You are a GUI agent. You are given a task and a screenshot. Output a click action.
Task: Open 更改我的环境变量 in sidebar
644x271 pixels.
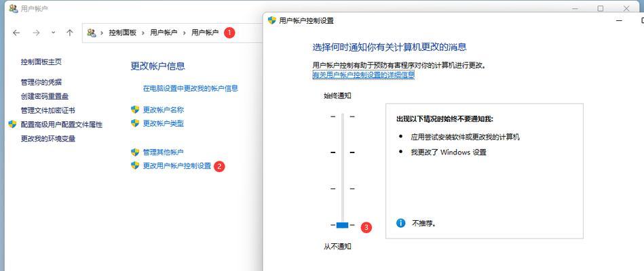(x=48, y=139)
